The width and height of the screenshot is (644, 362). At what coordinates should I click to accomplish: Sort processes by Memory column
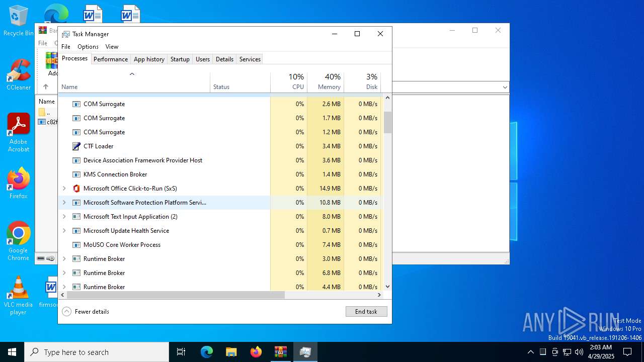tap(326, 82)
